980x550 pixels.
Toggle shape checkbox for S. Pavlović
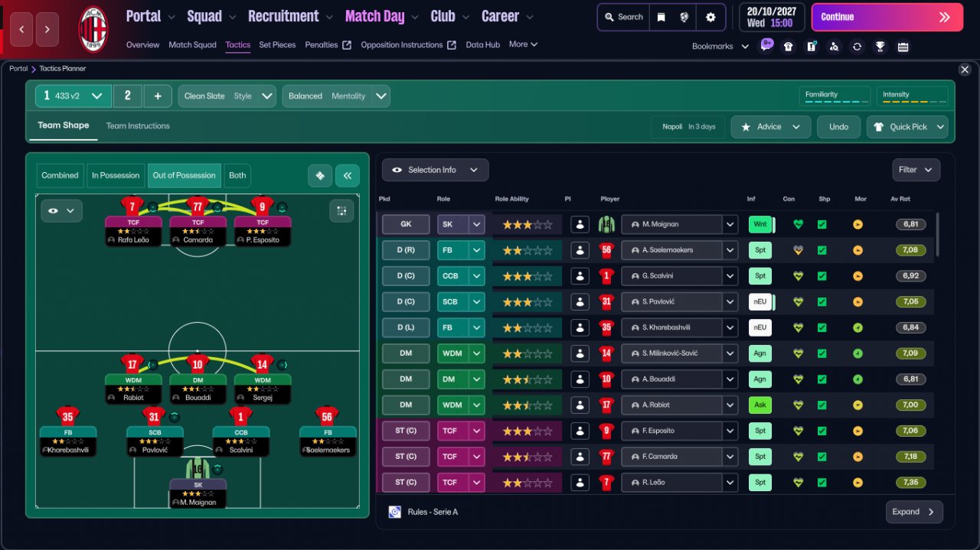[822, 302]
